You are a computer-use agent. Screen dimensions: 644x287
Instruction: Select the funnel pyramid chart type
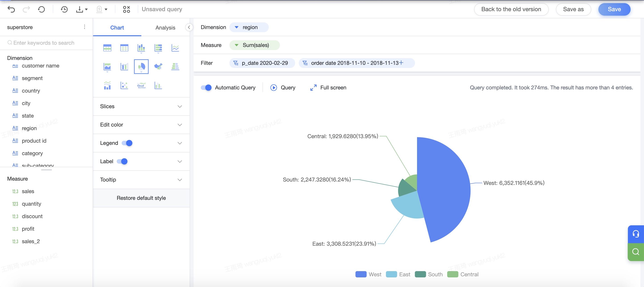pyautogui.click(x=175, y=67)
